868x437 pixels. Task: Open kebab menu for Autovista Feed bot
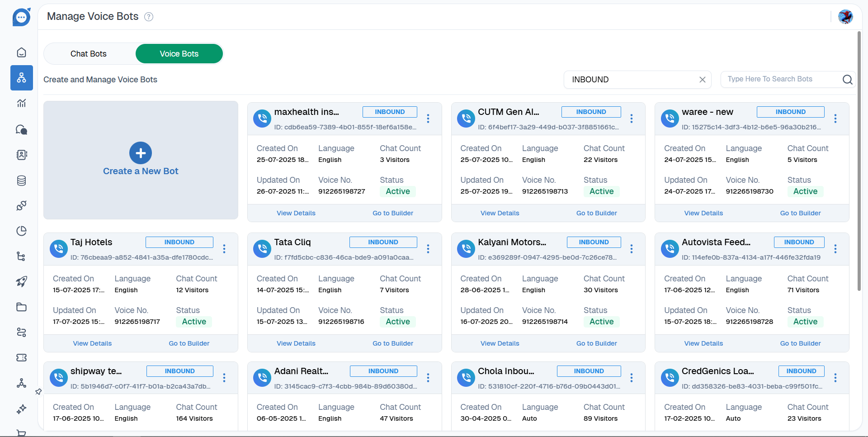835,249
